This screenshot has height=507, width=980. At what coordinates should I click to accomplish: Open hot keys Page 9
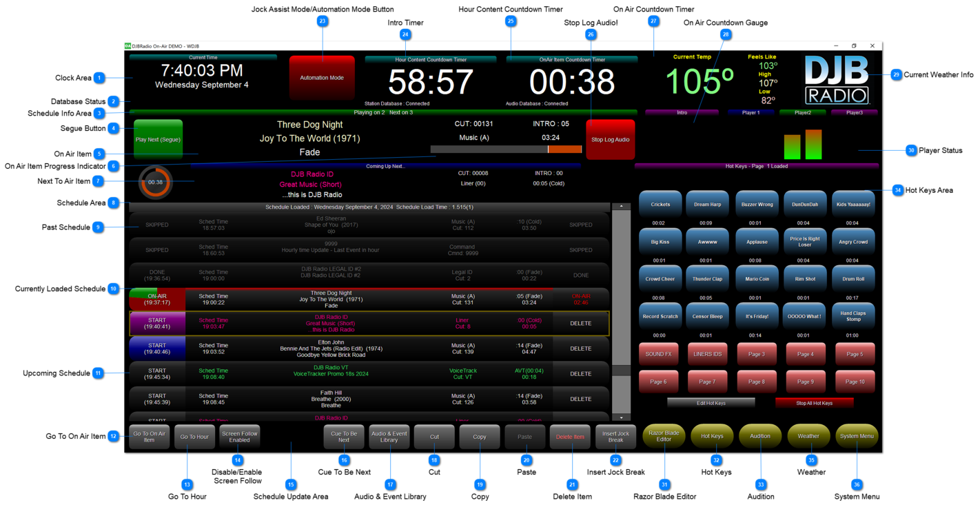point(806,382)
